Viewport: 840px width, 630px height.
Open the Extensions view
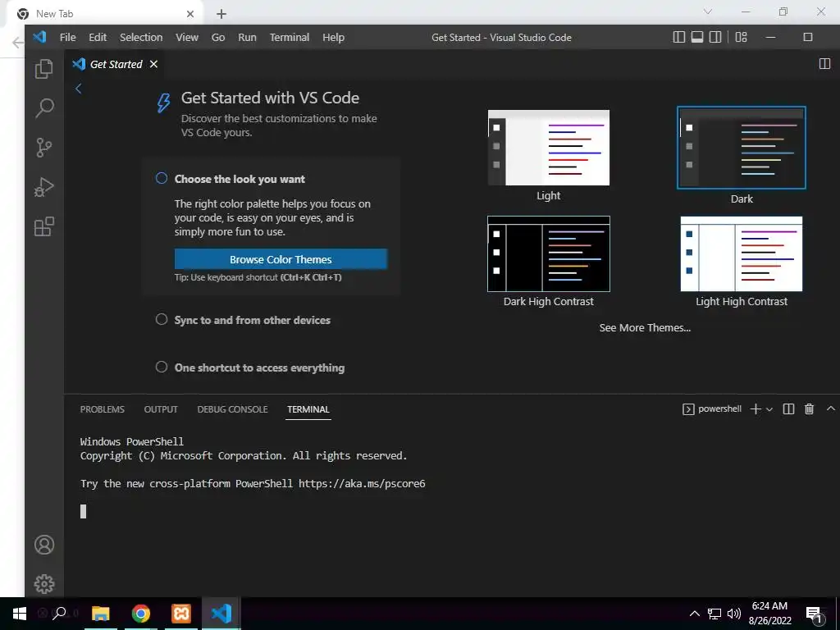pyautogui.click(x=44, y=226)
